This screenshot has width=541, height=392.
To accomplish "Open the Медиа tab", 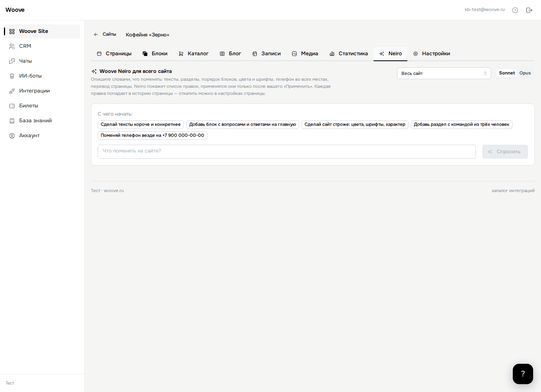I will [305, 54].
